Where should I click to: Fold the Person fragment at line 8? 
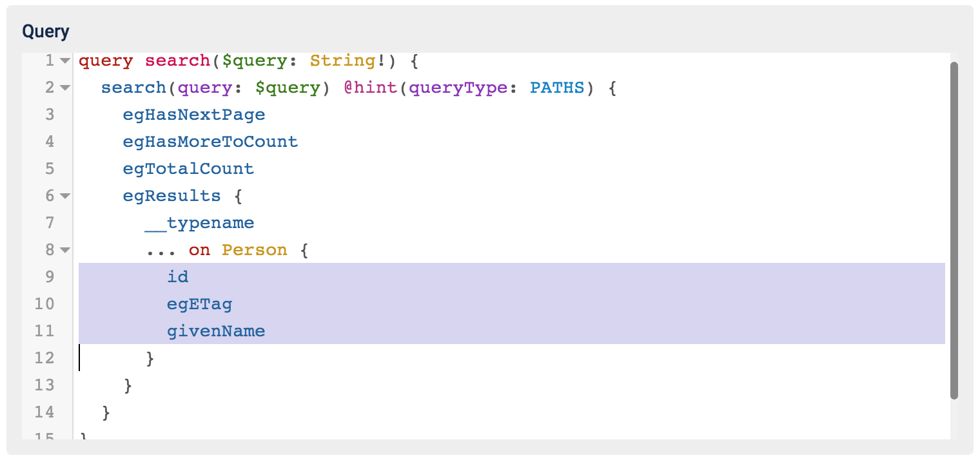click(64, 251)
